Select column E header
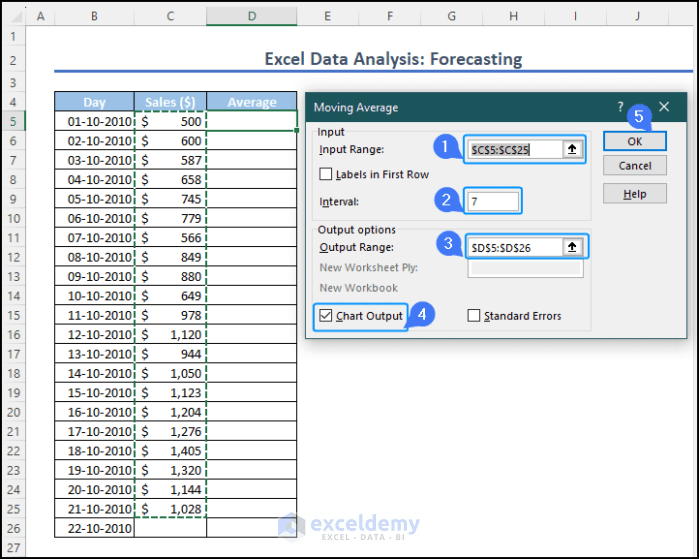 click(x=327, y=16)
